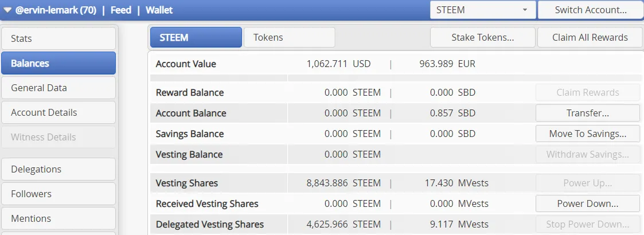Screen dimensions: 644x235
Task: Show Delegations from the sidebar
Action: point(58,169)
